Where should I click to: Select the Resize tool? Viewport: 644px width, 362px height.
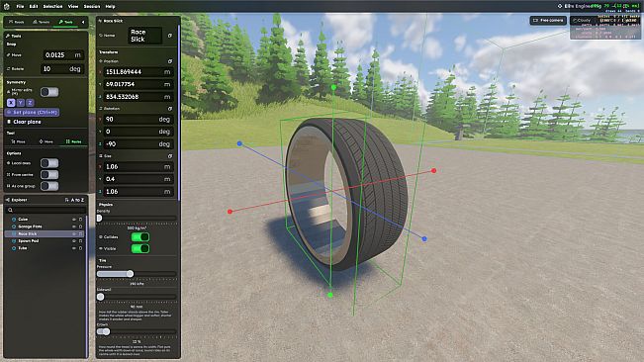point(74,141)
